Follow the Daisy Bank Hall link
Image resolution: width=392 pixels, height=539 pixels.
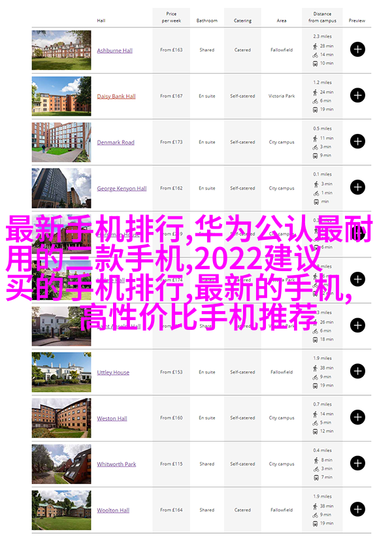click(x=116, y=96)
